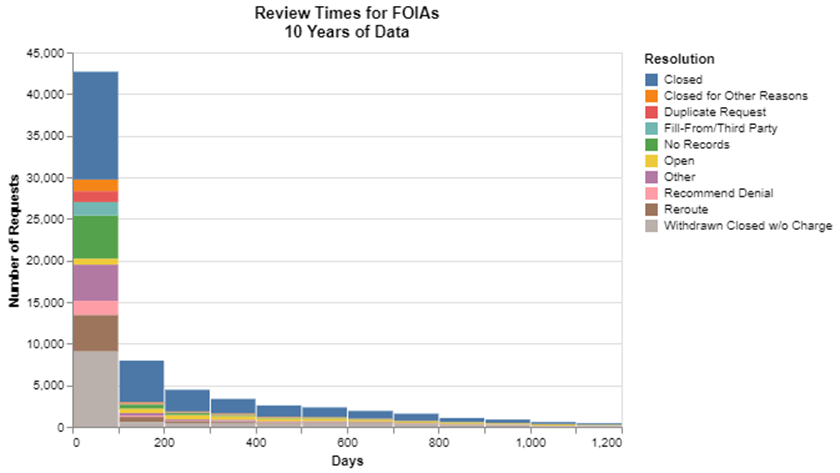
Task: Click the Resolution legend heading
Action: click(x=679, y=58)
